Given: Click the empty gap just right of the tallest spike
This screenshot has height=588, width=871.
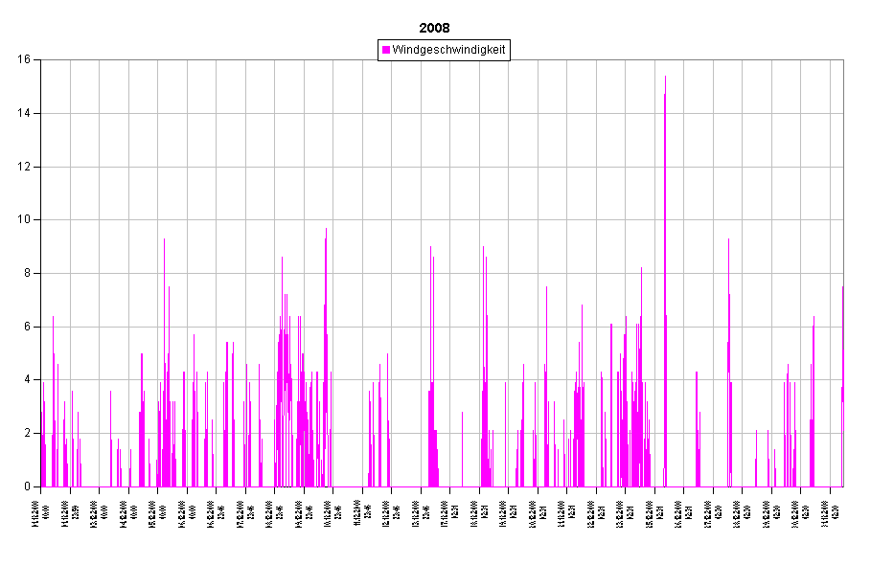Looking at the screenshot, I should [x=680, y=287].
